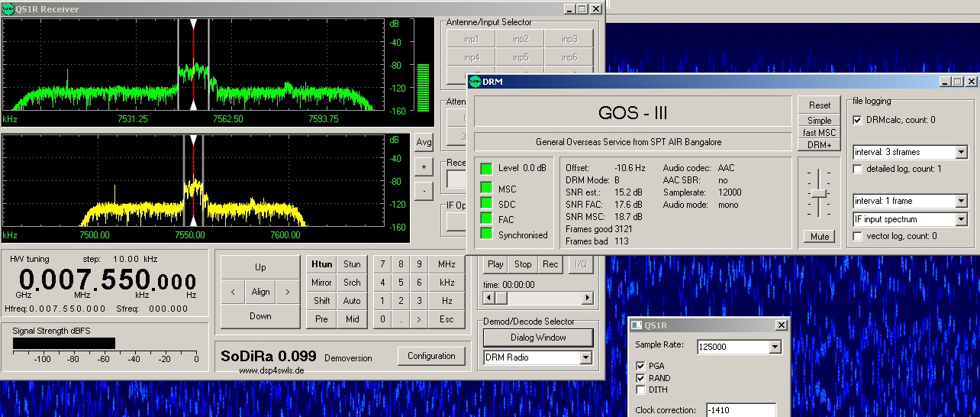Screen dimensions: 980x417
Task: Click the Play button
Action: pos(495,264)
